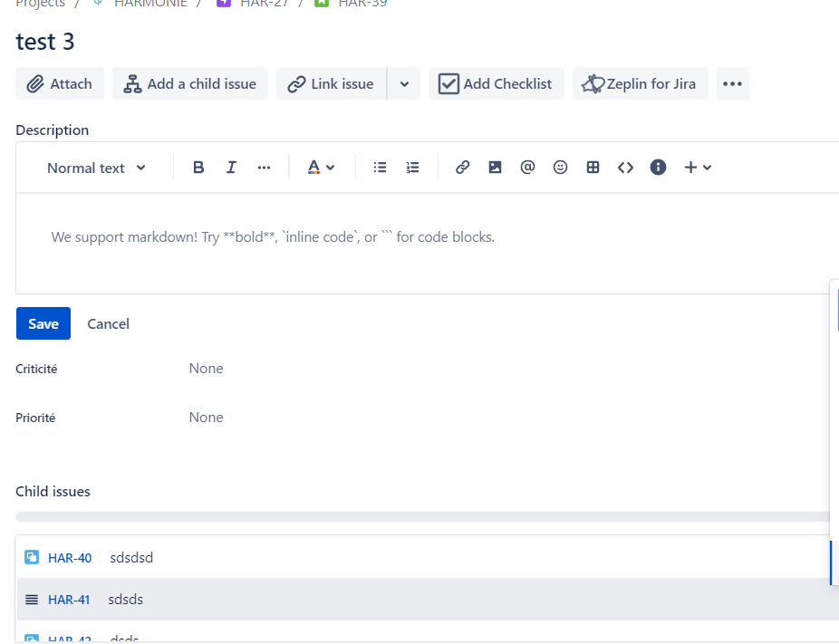
Task: Open child issue HAR-40
Action: [70, 558]
